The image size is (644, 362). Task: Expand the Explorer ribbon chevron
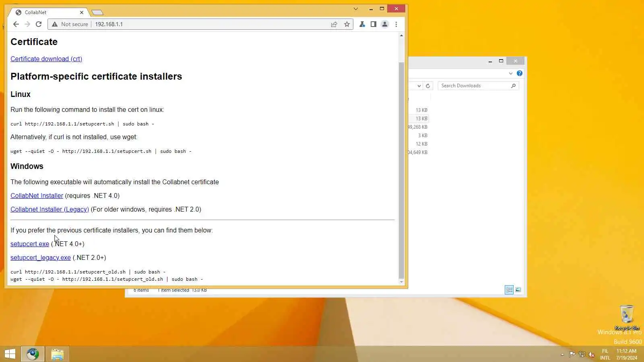click(511, 73)
